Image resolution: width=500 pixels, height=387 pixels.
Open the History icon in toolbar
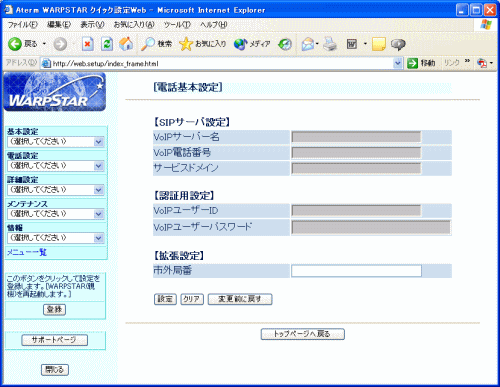(x=285, y=44)
